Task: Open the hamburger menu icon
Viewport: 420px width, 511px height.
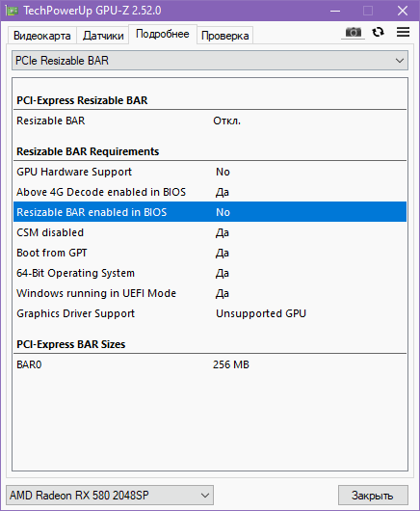Action: [x=403, y=32]
